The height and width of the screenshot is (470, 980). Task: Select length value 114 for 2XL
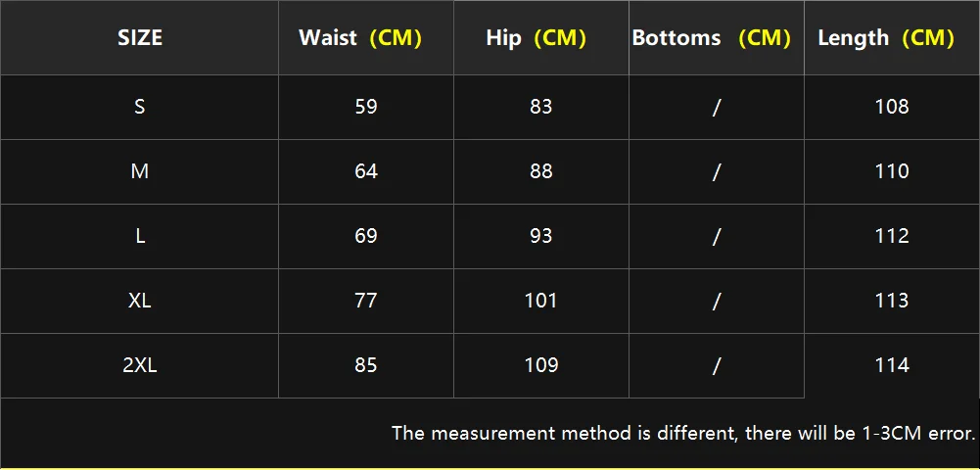(892, 365)
